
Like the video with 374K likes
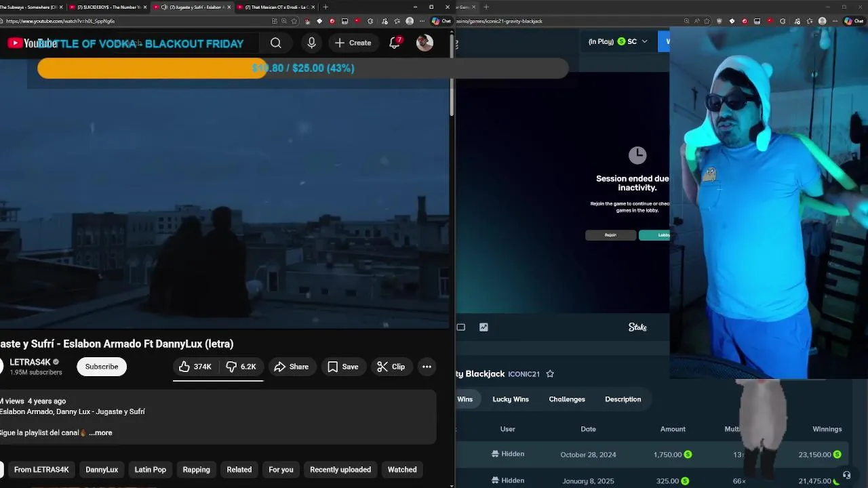pyautogui.click(x=195, y=367)
